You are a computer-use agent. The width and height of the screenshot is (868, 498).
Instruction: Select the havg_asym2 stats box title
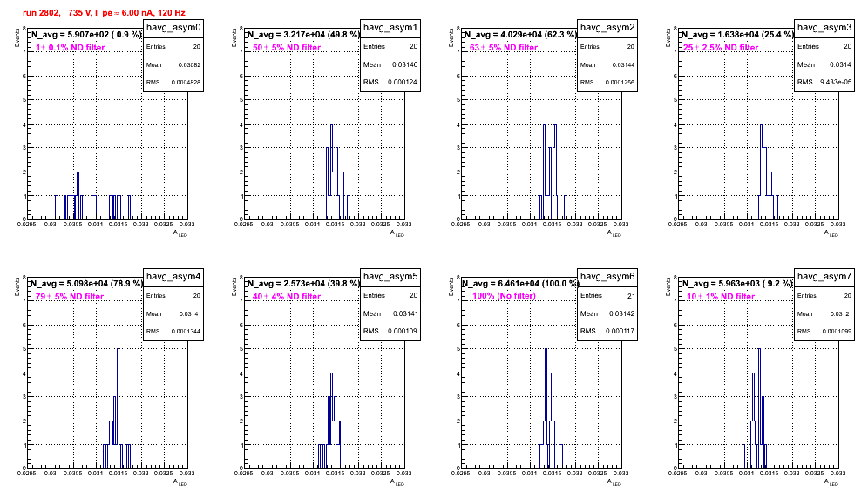click(x=607, y=27)
